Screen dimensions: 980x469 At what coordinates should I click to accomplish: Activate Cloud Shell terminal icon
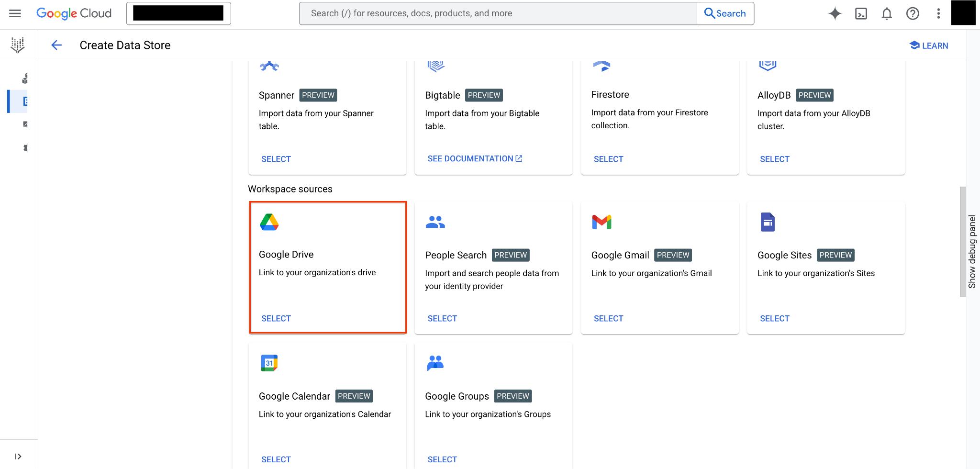tap(861, 13)
